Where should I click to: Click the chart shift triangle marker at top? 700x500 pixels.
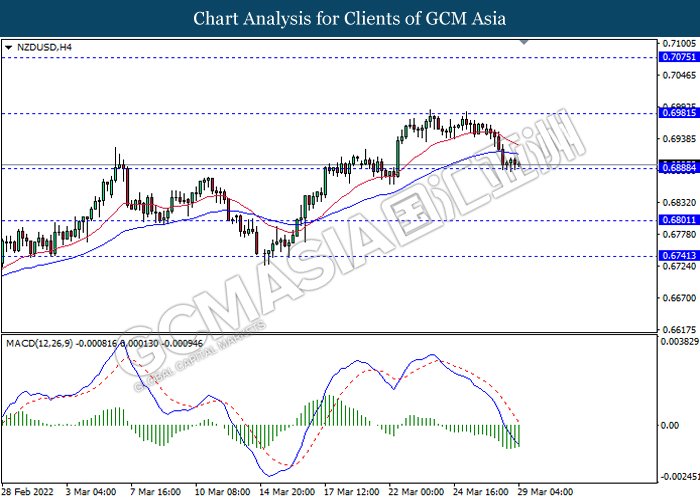coord(524,42)
